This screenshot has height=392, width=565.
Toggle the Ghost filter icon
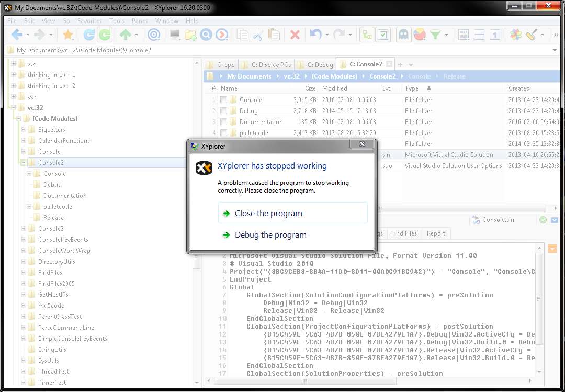[403, 35]
